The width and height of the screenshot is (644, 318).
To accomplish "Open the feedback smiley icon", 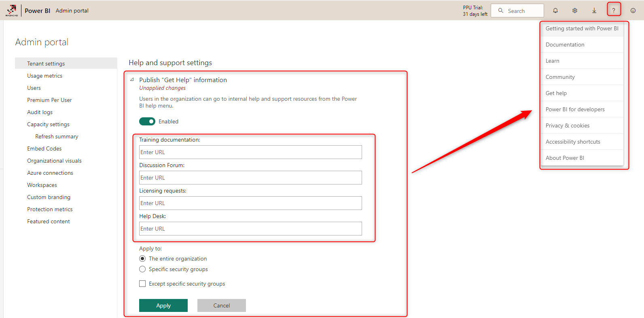I will click(x=633, y=11).
